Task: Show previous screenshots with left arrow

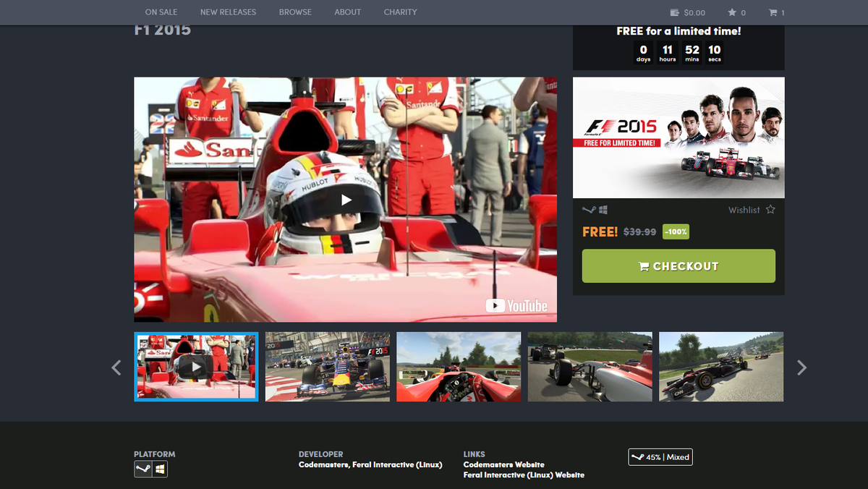Action: pyautogui.click(x=116, y=367)
